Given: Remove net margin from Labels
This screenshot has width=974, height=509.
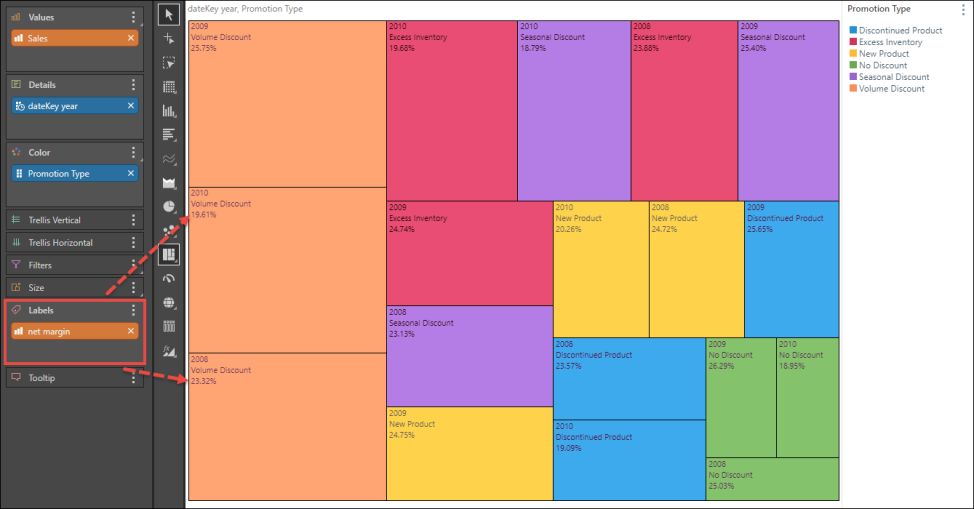Looking at the screenshot, I should 131,331.
